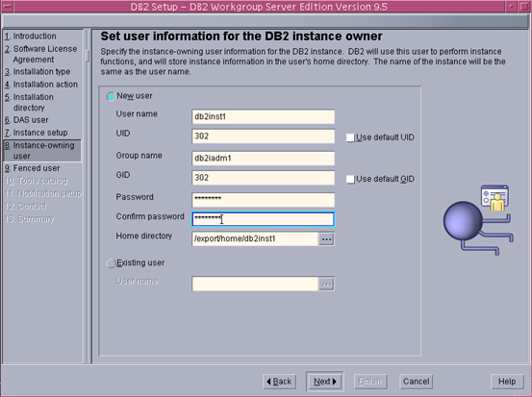Viewport: 532px width, 397px height.
Task: Open step 6 DAS user
Action: [x=27, y=120]
